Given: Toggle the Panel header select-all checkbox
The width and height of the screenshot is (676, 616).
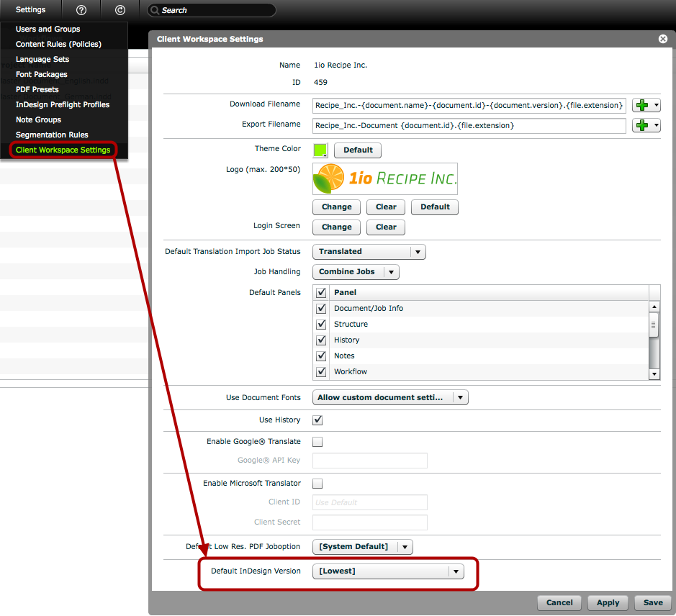Looking at the screenshot, I should pos(321,292).
